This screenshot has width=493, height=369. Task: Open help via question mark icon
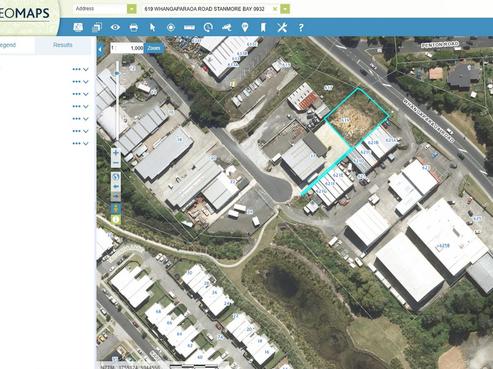pyautogui.click(x=301, y=27)
